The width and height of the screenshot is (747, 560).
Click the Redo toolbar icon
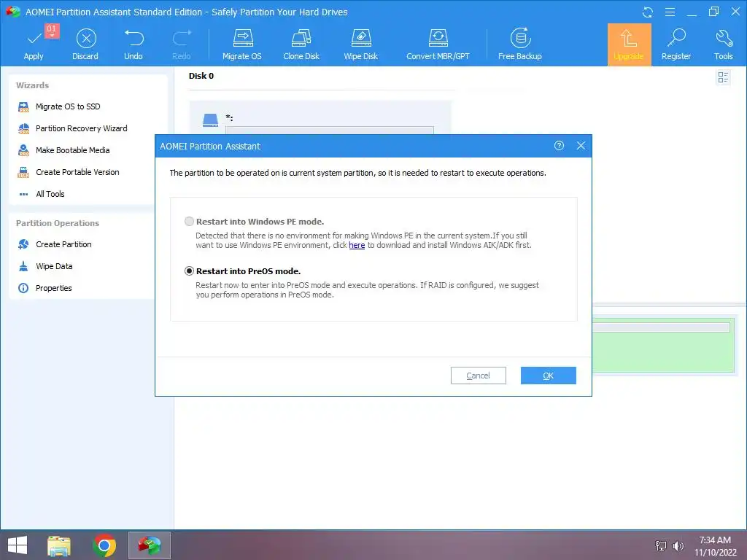click(x=182, y=45)
